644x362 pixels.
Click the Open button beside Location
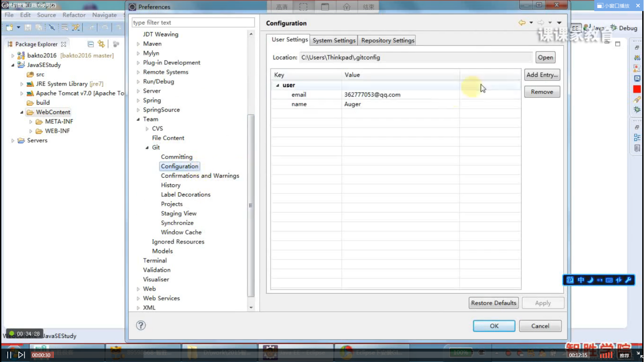point(545,57)
